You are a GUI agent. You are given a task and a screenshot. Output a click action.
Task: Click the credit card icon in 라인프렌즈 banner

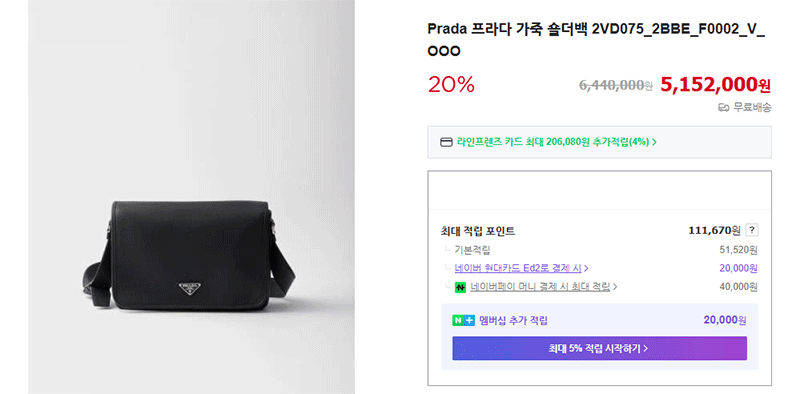tap(446, 142)
